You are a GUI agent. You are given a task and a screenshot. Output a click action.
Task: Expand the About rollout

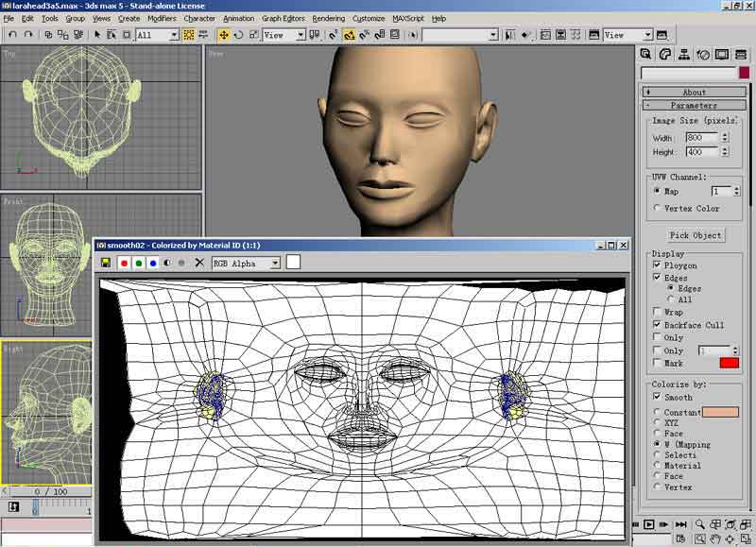tap(695, 93)
